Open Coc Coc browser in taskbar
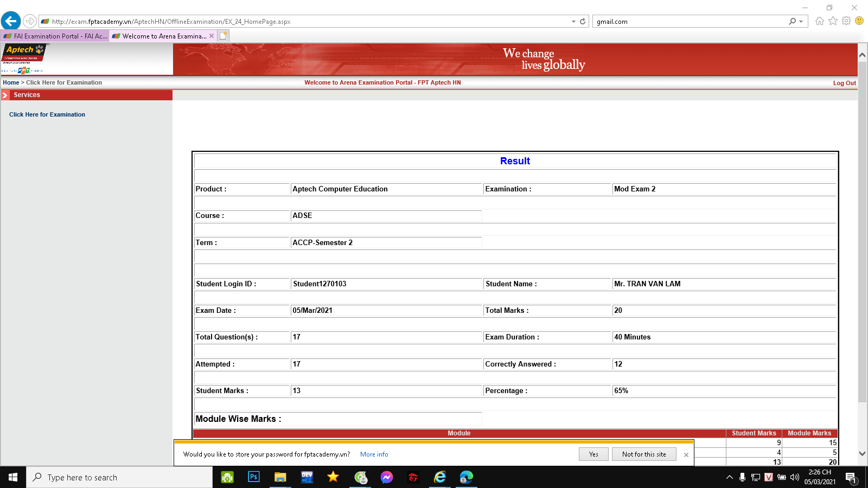 tap(361, 477)
